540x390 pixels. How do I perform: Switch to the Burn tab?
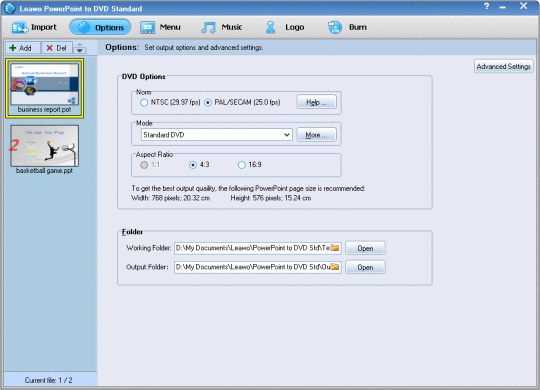click(347, 27)
